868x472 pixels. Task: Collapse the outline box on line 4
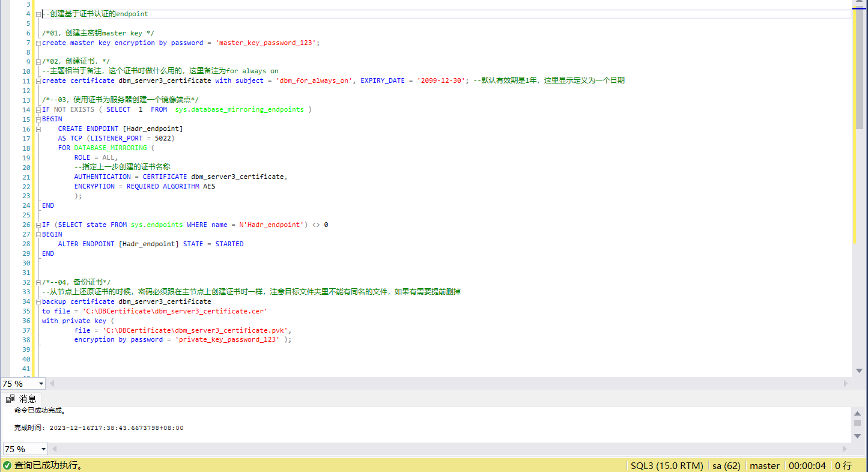(38, 14)
